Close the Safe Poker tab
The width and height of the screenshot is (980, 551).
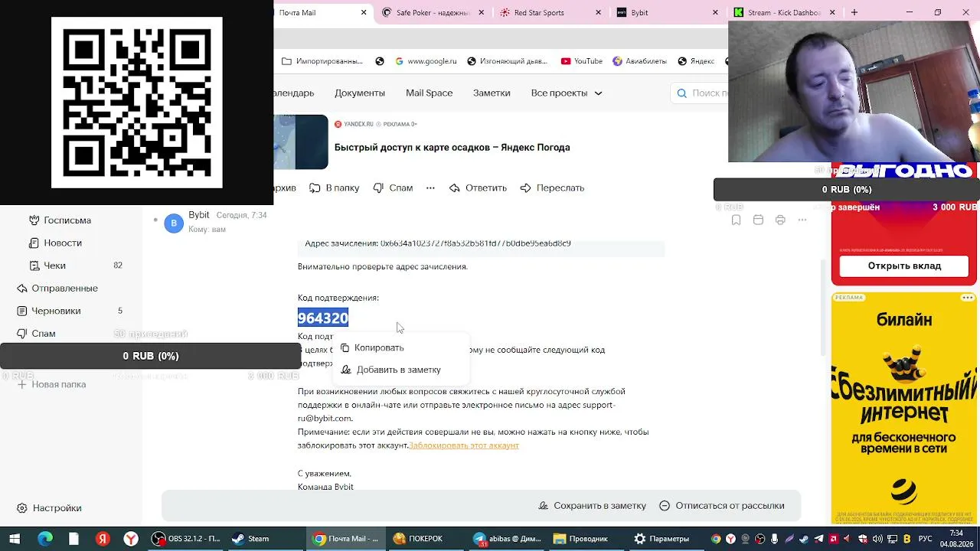pos(481,12)
